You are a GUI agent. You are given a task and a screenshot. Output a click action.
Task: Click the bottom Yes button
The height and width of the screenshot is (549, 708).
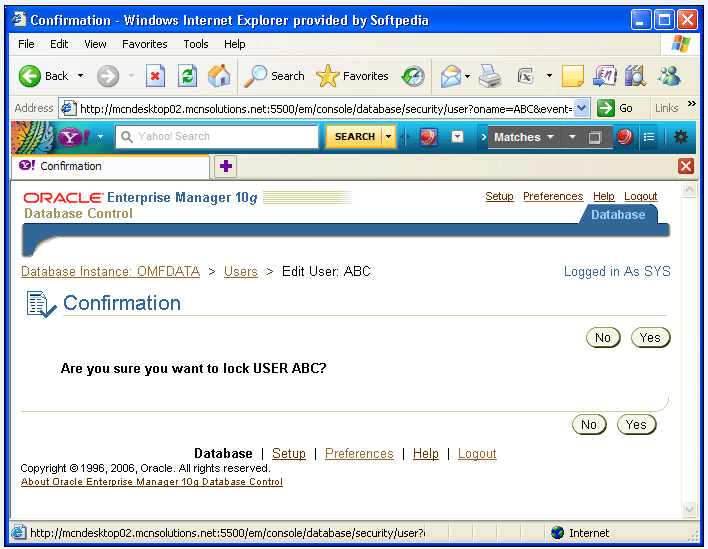(636, 425)
